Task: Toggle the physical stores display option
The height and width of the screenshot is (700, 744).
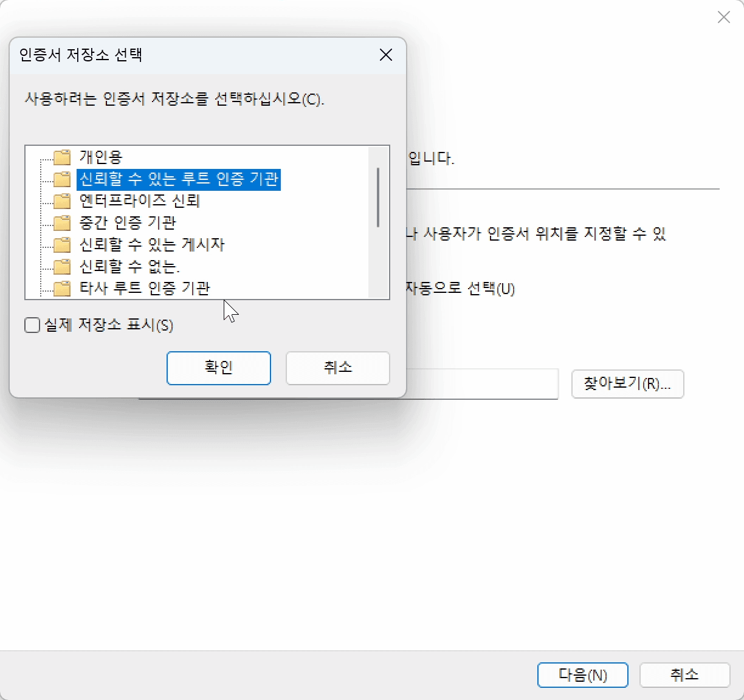Action: click(32, 325)
